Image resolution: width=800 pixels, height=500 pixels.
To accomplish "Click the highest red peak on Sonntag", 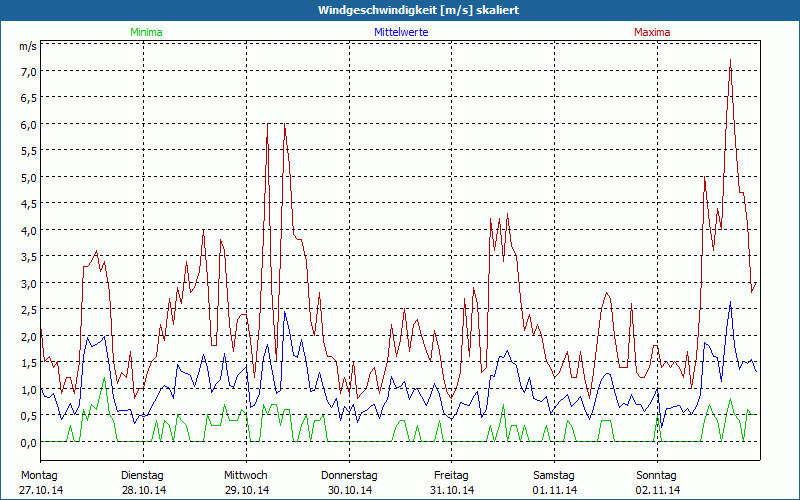I will [731, 60].
